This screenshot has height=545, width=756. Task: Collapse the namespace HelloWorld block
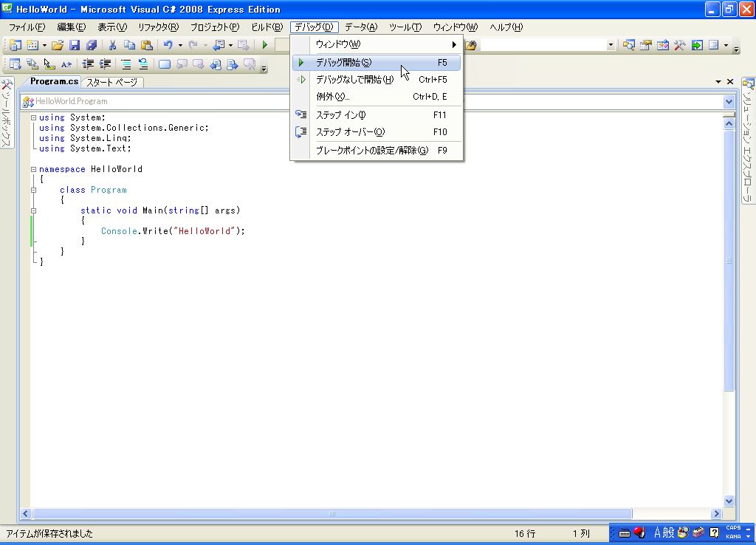[33, 169]
